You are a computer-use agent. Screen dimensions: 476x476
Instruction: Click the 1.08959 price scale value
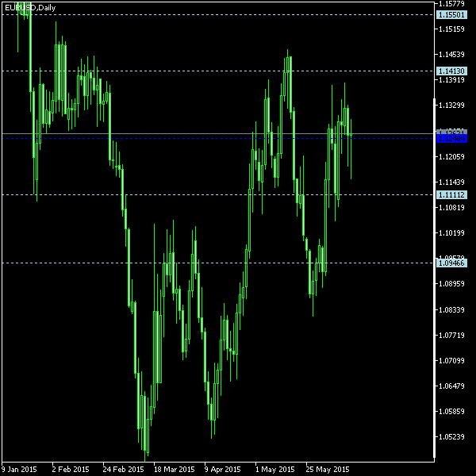(x=451, y=284)
